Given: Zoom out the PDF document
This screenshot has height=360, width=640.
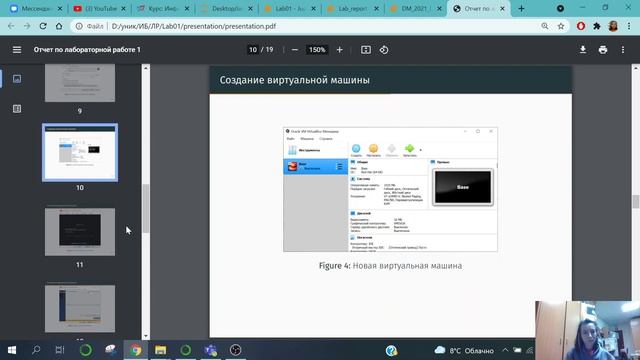Looking at the screenshot, I should [295, 50].
